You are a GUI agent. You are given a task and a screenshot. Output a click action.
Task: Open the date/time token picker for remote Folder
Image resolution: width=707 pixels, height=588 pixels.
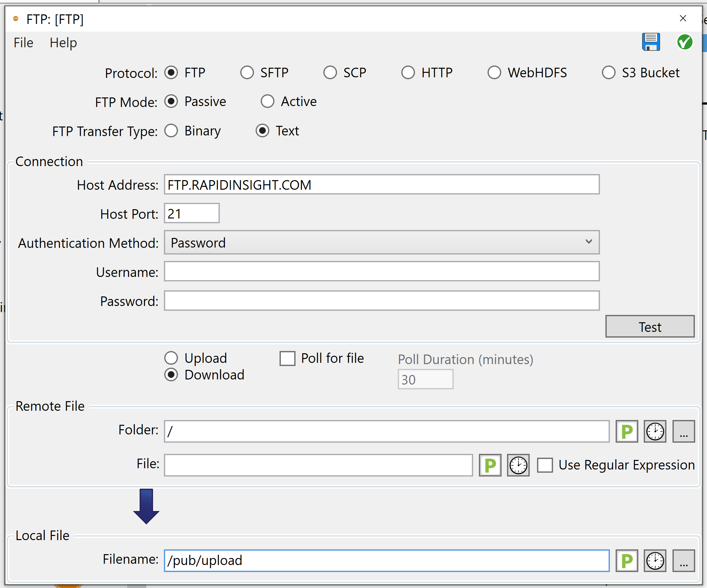[x=655, y=431]
